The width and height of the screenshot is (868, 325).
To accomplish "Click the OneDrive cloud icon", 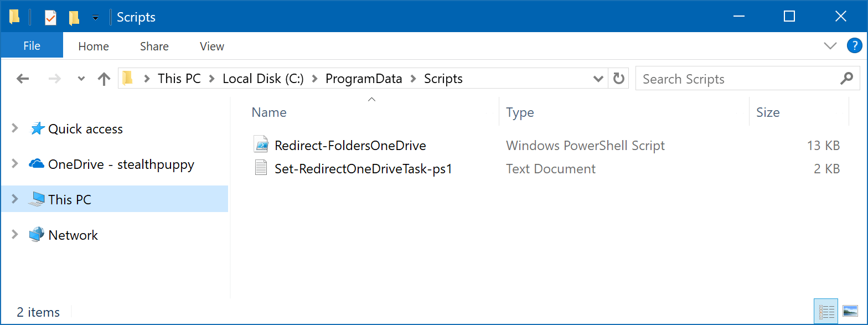I will tap(37, 164).
